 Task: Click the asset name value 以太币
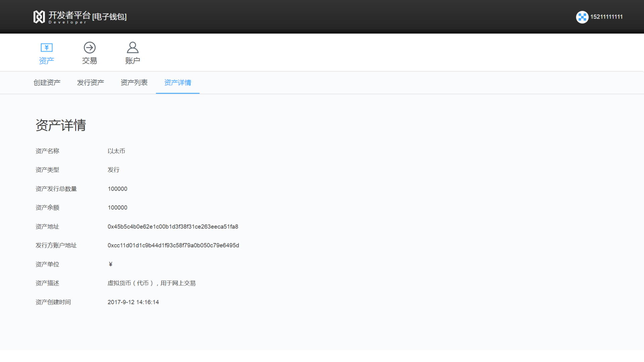click(x=116, y=151)
